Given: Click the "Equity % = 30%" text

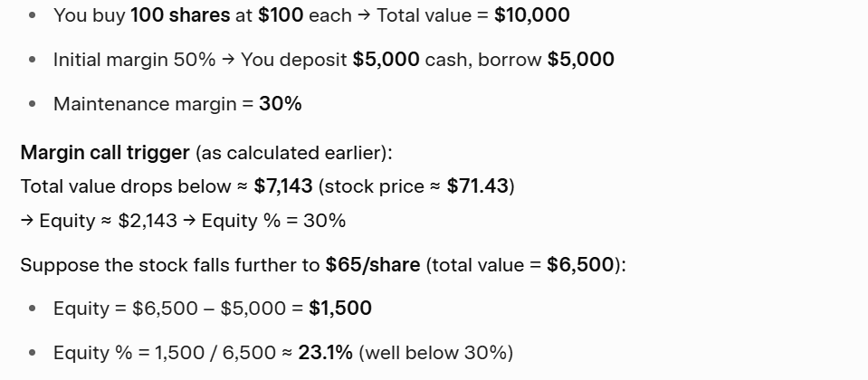Looking at the screenshot, I should (273, 221).
